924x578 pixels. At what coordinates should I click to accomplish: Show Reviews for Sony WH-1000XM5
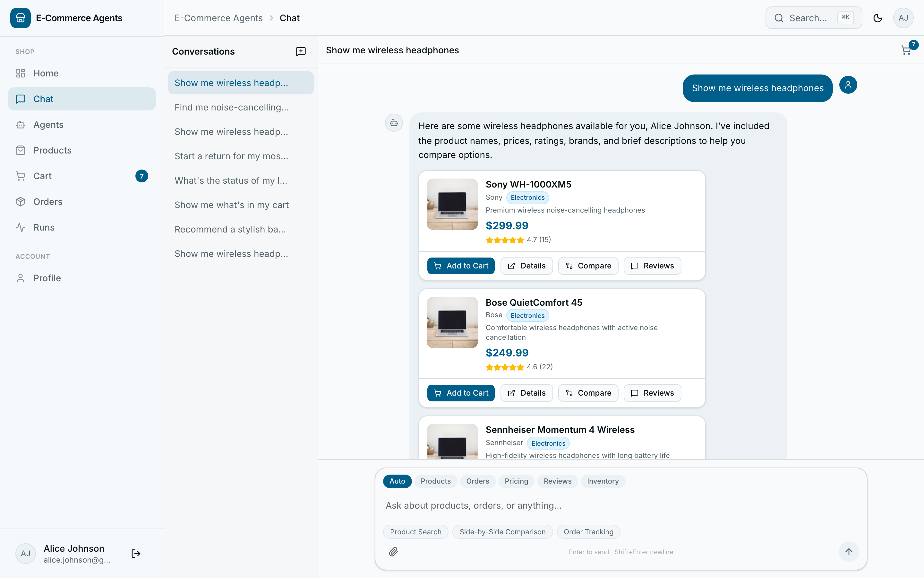652,266
